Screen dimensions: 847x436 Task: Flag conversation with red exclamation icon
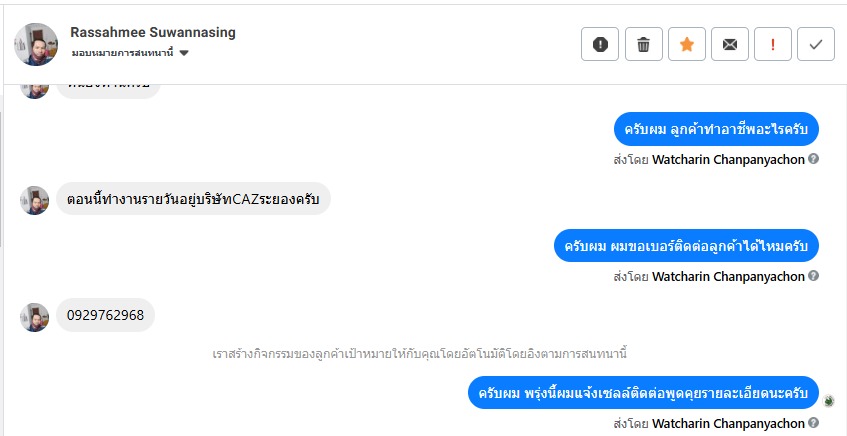click(773, 44)
